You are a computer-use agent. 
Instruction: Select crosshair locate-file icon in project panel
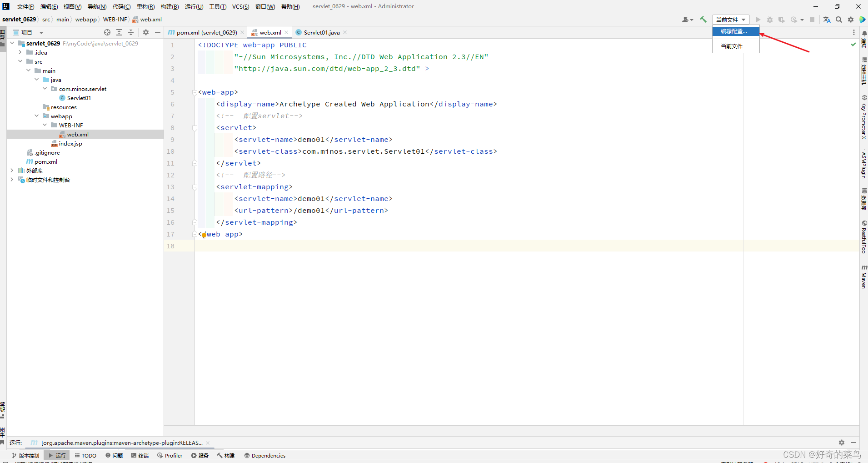pyautogui.click(x=107, y=32)
